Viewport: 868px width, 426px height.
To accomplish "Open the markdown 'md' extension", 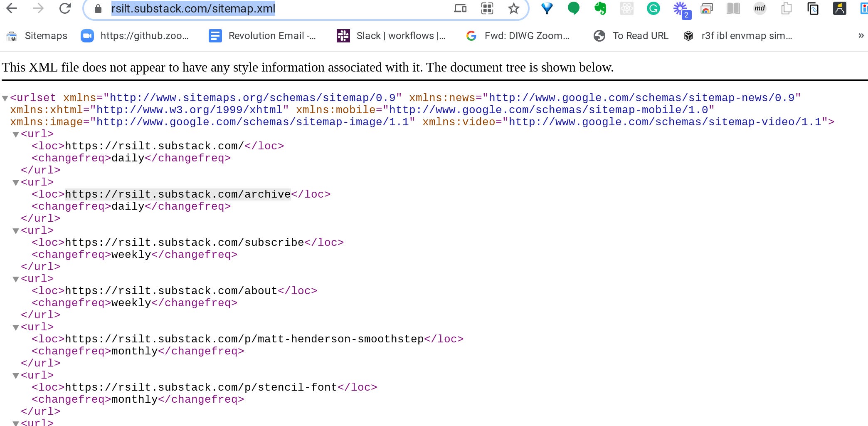I will click(759, 8).
